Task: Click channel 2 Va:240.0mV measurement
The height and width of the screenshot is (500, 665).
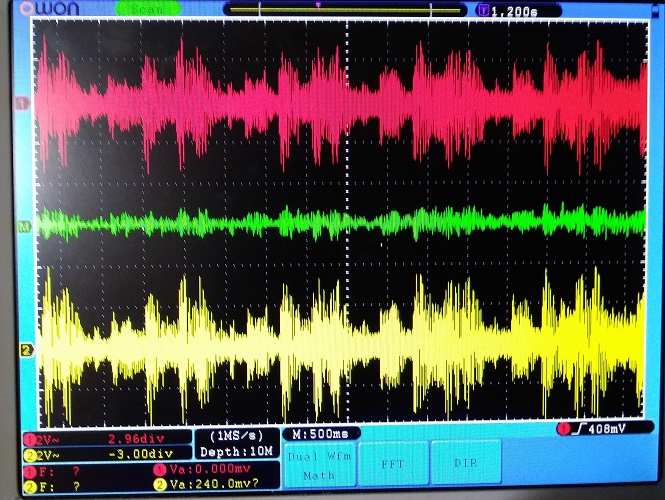Action: pos(210,486)
